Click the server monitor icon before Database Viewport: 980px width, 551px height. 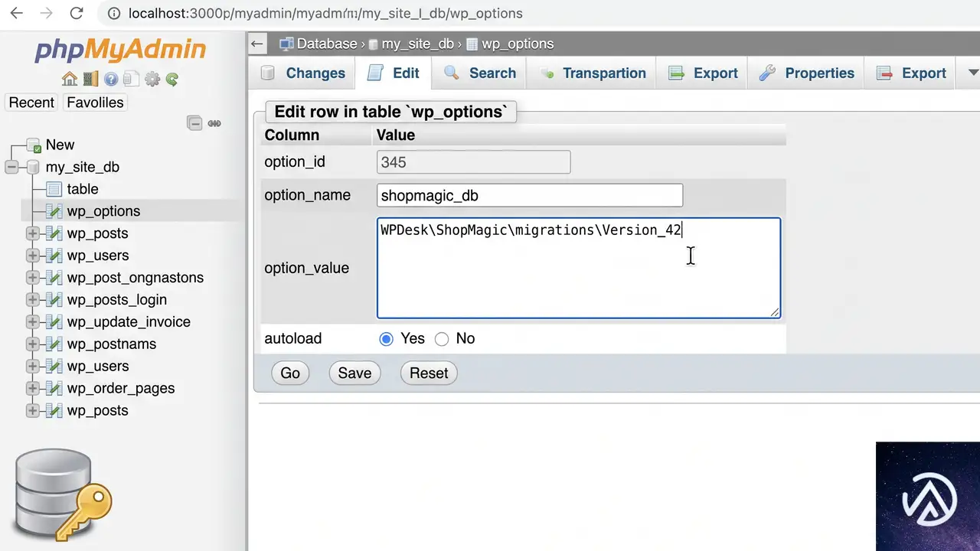tap(286, 44)
